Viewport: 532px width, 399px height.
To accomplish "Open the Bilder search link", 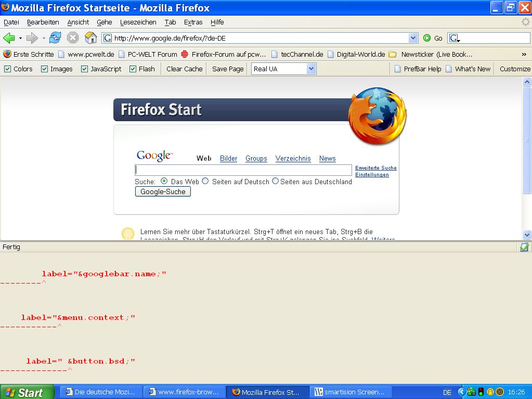I will [228, 159].
